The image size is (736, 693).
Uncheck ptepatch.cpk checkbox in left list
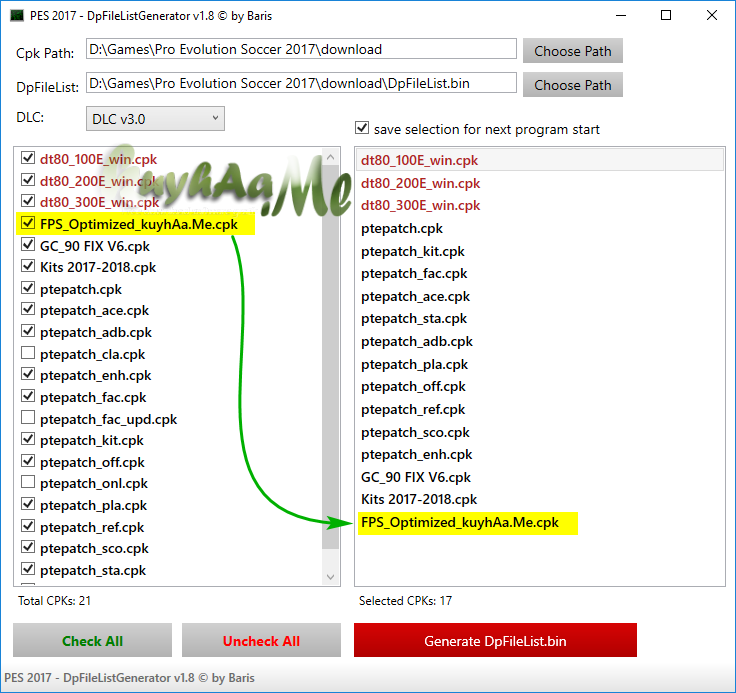28,287
